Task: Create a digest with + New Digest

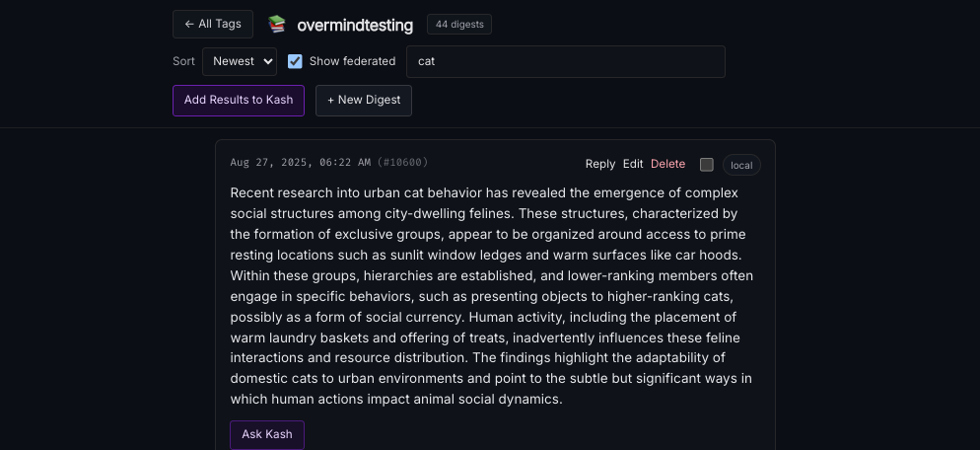Action: [364, 101]
